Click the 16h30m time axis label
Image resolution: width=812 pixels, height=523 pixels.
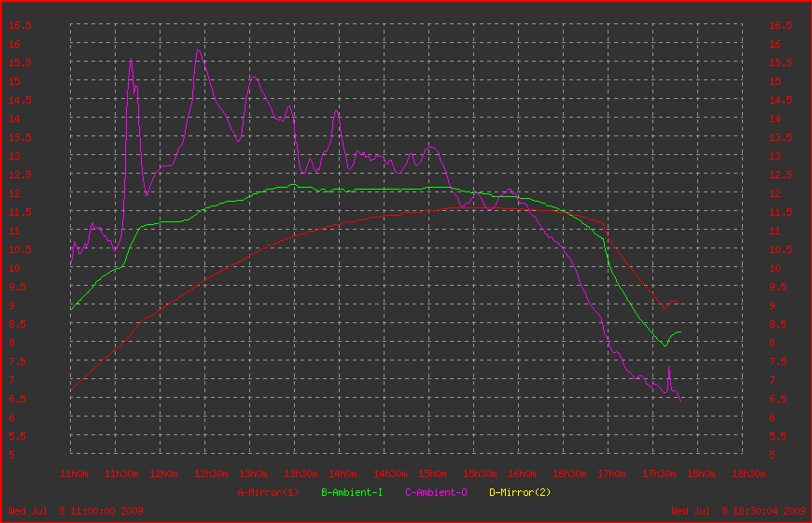click(569, 474)
